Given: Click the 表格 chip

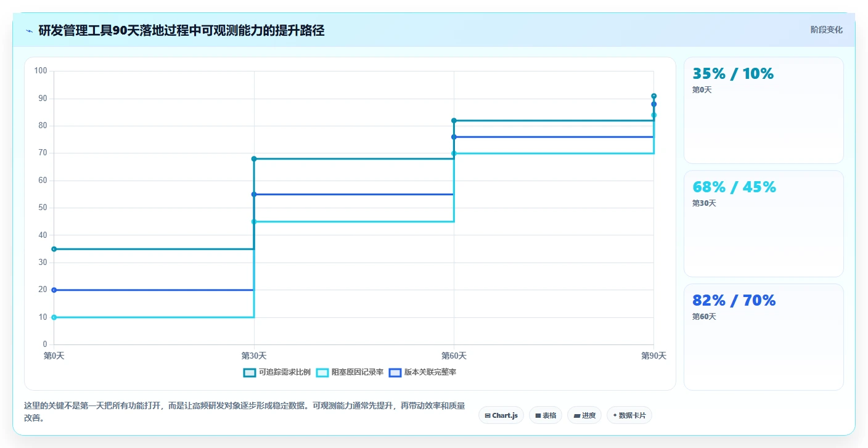Looking at the screenshot, I should pyautogui.click(x=546, y=415).
